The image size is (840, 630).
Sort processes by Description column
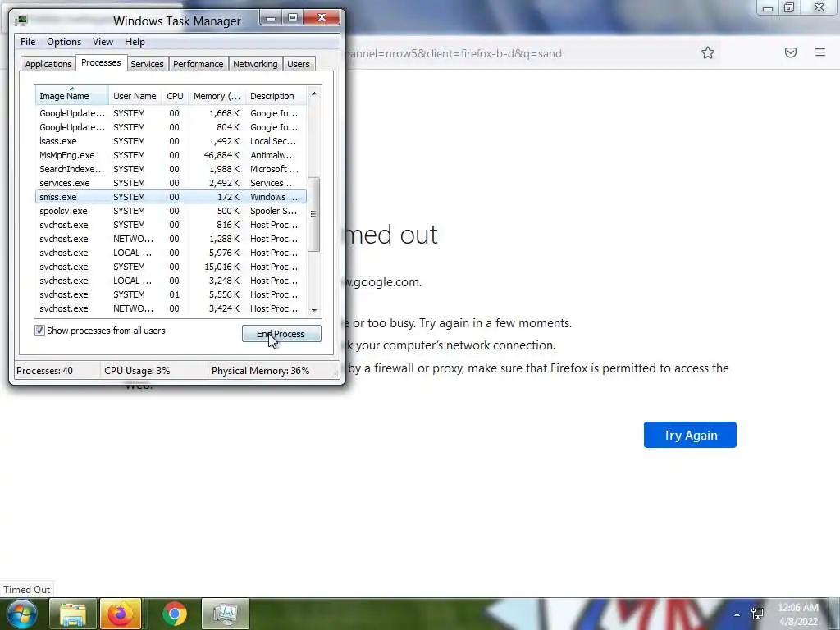click(276, 96)
